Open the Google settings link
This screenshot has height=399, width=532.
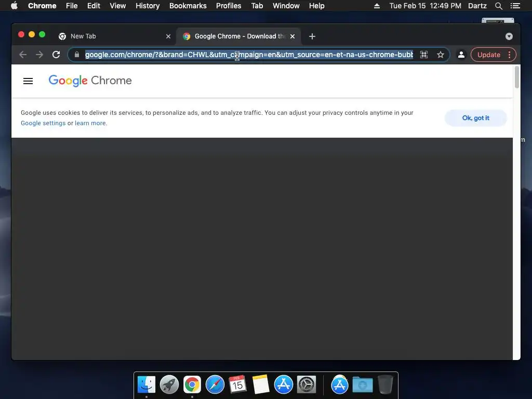click(x=43, y=123)
